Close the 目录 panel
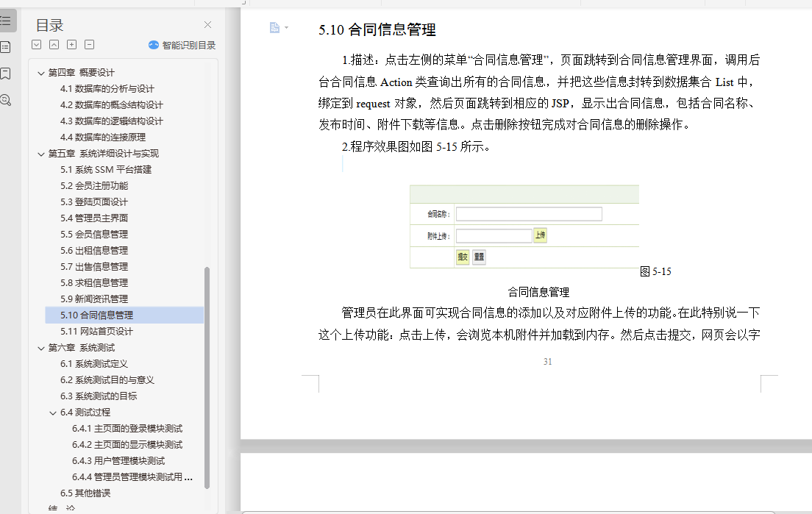Image resolution: width=812 pixels, height=514 pixels. (207, 25)
